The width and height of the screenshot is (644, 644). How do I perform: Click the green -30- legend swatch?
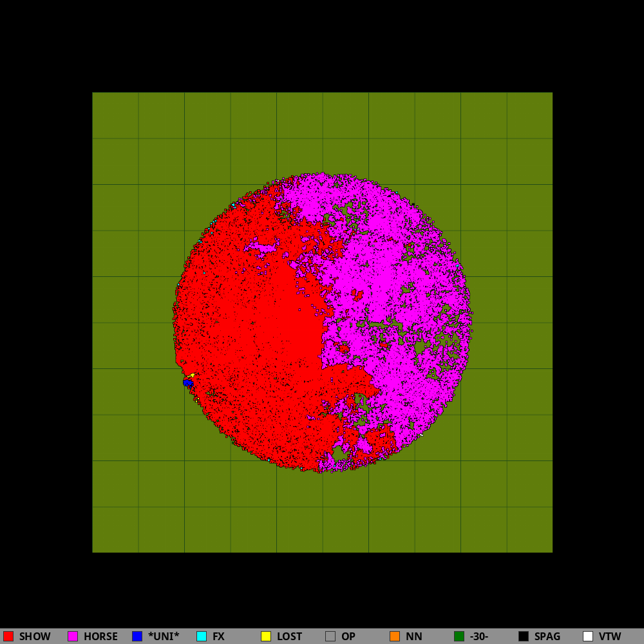459,636
